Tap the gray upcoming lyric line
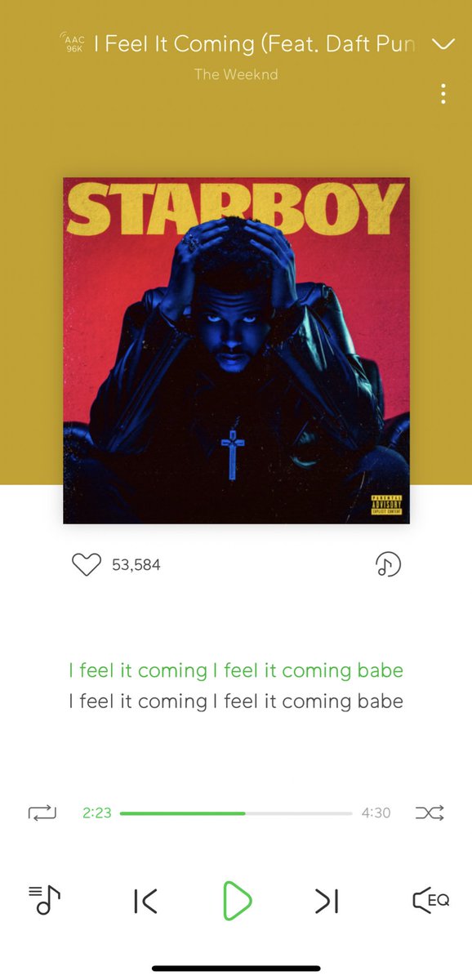472x980 pixels. 236,701
